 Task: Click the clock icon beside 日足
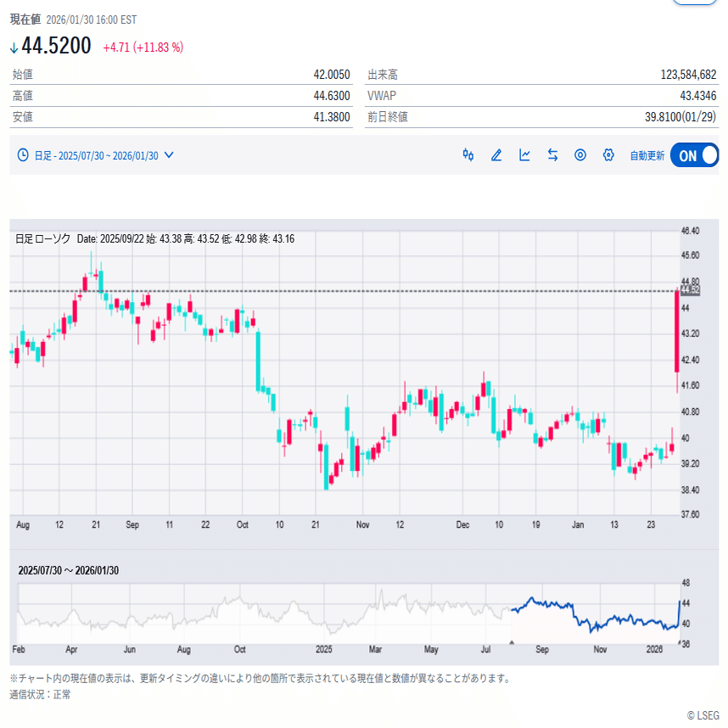pos(23,155)
